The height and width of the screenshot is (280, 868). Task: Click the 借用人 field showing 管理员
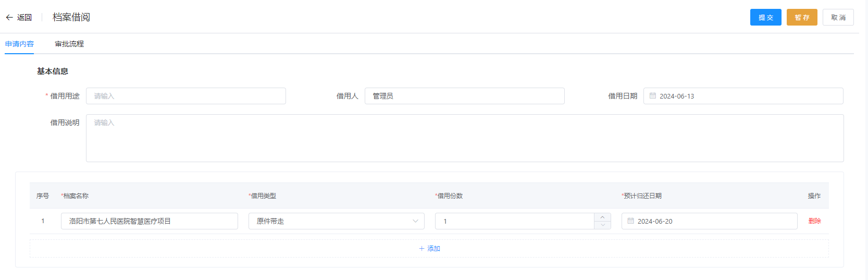point(464,96)
